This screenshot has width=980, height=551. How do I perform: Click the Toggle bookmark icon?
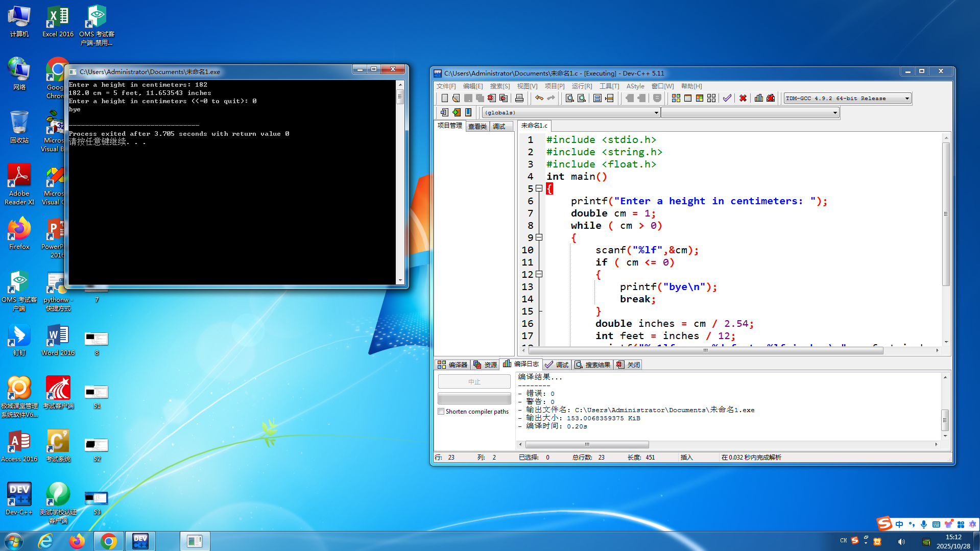click(468, 112)
